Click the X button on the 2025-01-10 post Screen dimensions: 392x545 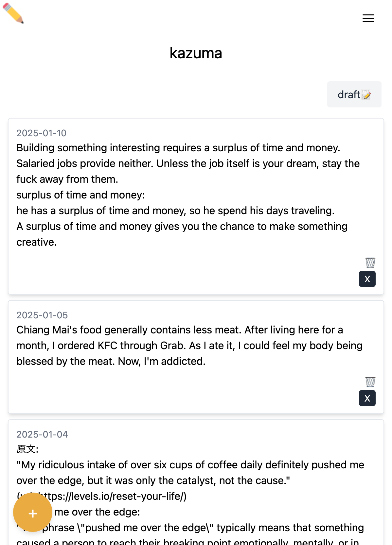click(367, 279)
